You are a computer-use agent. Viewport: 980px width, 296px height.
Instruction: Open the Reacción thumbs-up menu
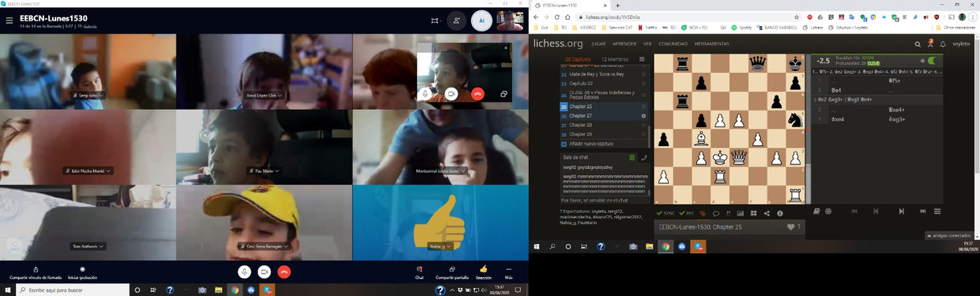coord(484,272)
